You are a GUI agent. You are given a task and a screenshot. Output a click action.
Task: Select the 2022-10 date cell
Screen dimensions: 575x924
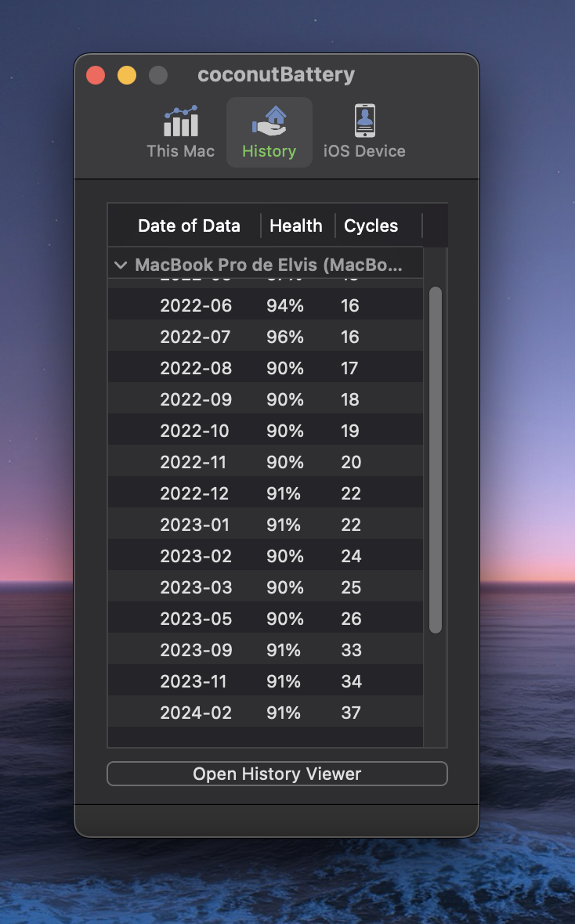tap(194, 431)
